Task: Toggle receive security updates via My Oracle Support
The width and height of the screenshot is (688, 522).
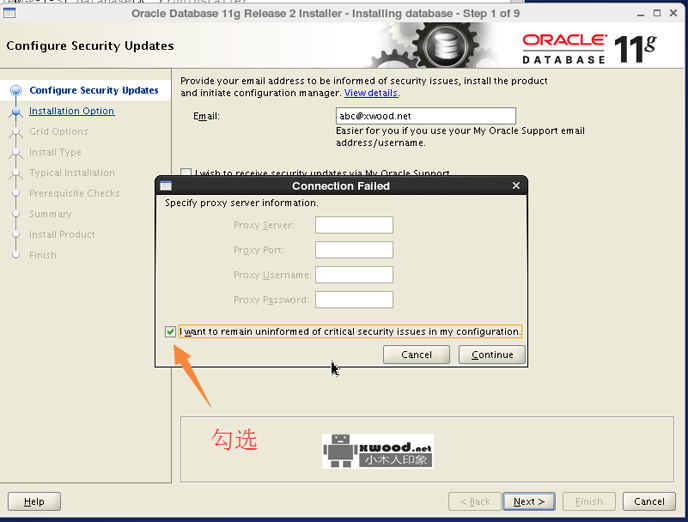Action: pyautogui.click(x=186, y=173)
